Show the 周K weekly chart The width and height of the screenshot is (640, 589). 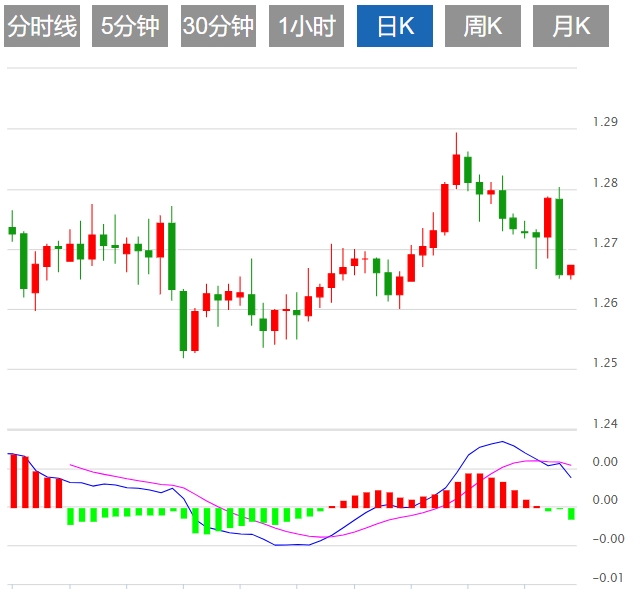point(483,27)
